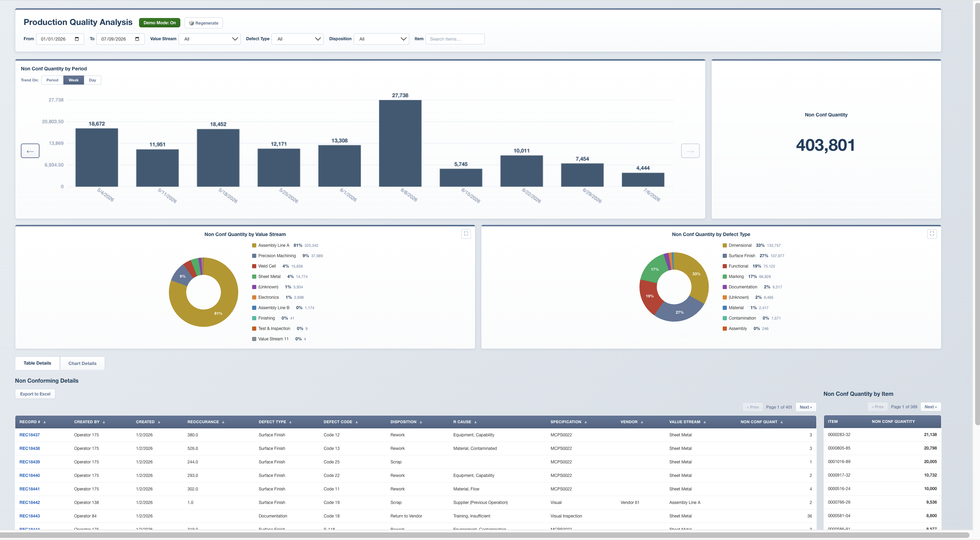Click the 27% Surface Finish donut segment
The width and height of the screenshot is (980, 540).
tap(679, 313)
